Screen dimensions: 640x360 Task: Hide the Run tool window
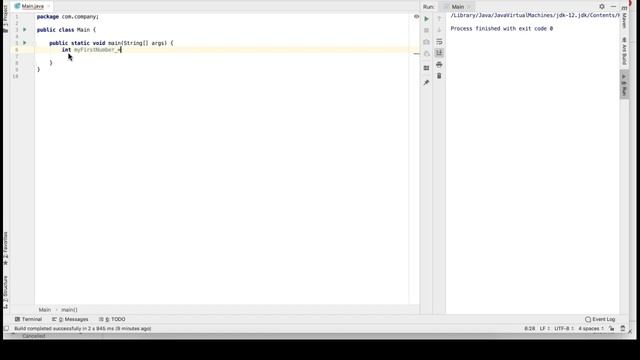pyautogui.click(x=613, y=7)
